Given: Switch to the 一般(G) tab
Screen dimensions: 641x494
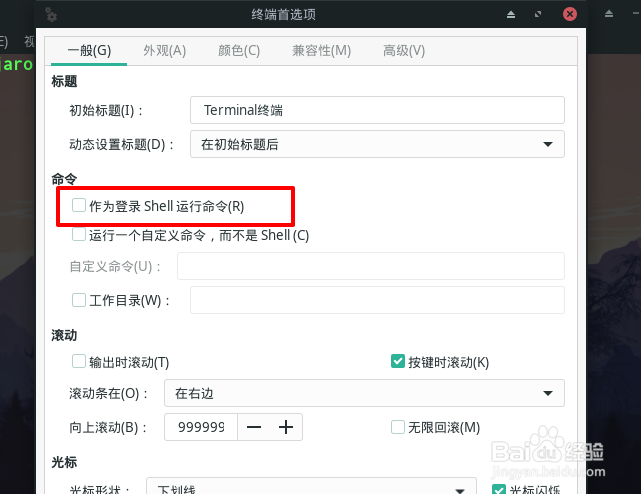Looking at the screenshot, I should [x=89, y=51].
